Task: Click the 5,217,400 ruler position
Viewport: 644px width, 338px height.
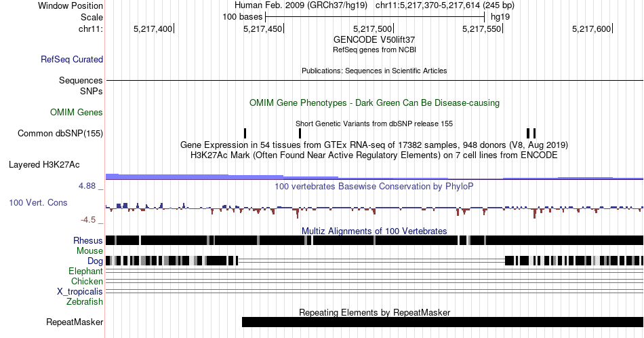Action: [153, 29]
